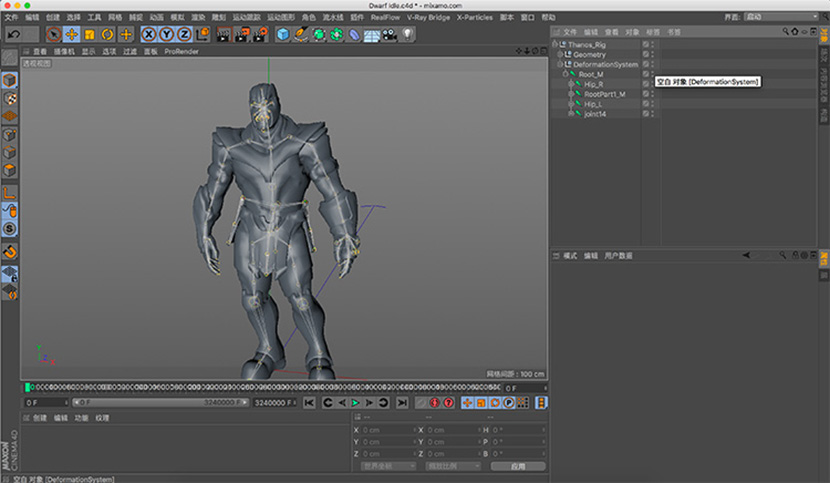Click Render View clapperboard icon
The image size is (830, 483).
224,35
